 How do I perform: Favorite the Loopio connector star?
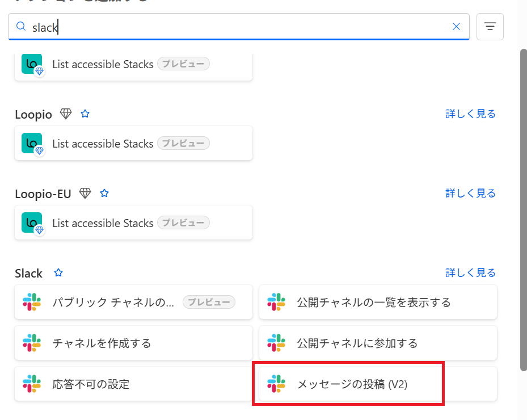coord(85,114)
